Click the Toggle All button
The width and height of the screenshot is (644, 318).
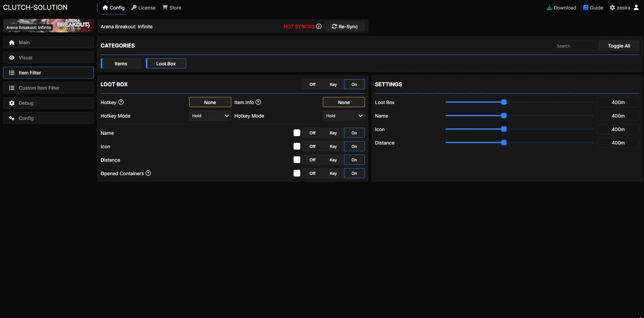click(619, 46)
